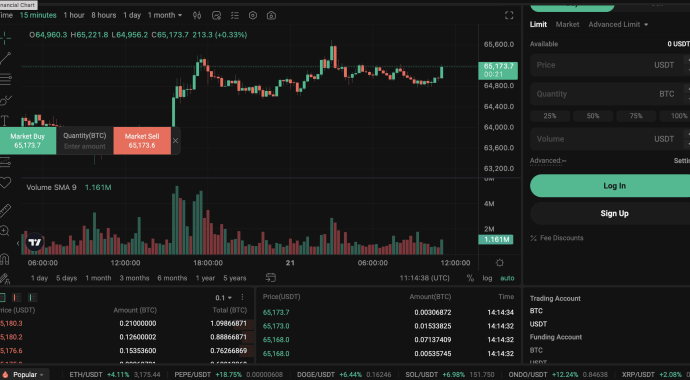Set chart range to 5 years
690x380 pixels.
pyautogui.click(x=235, y=278)
